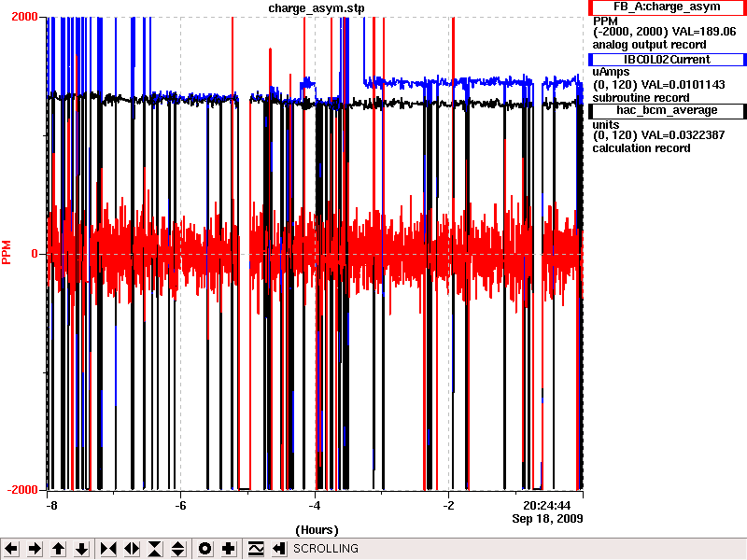Pan the chart down with the down arrow
Image resolution: width=747 pixels, height=560 pixels.
coord(82,549)
